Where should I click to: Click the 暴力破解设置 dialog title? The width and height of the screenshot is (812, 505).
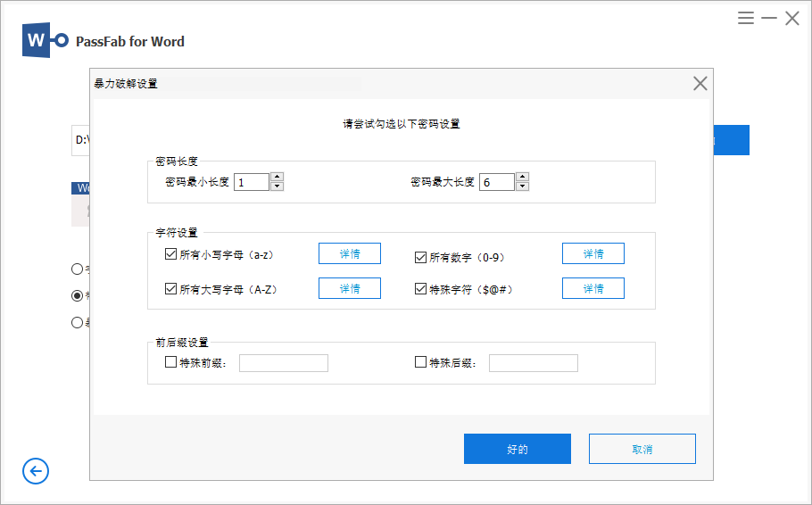pos(126,83)
